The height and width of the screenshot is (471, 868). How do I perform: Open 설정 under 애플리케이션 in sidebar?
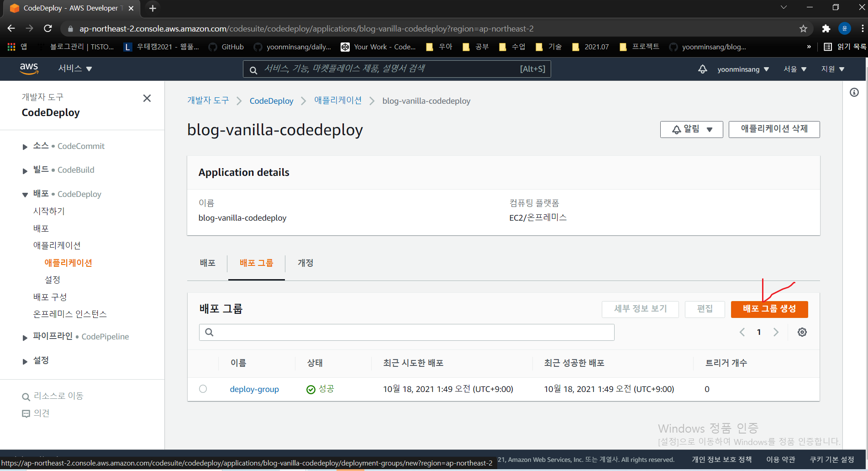[53, 280]
